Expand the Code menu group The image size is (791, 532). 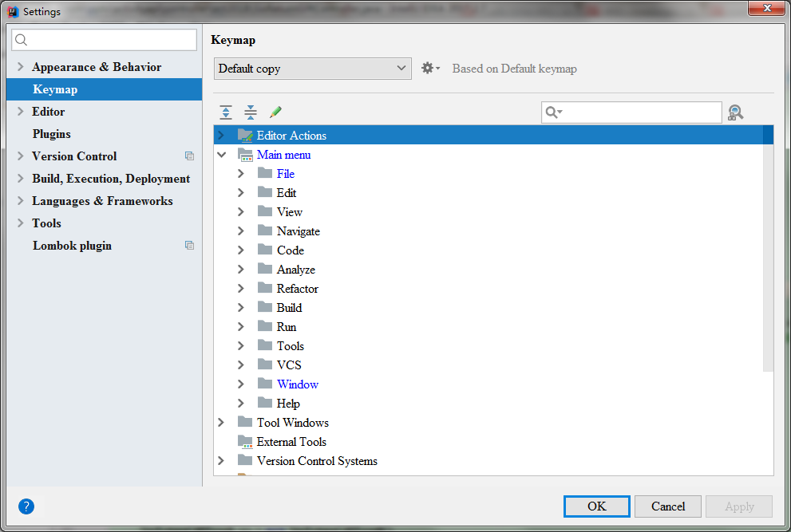[240, 250]
